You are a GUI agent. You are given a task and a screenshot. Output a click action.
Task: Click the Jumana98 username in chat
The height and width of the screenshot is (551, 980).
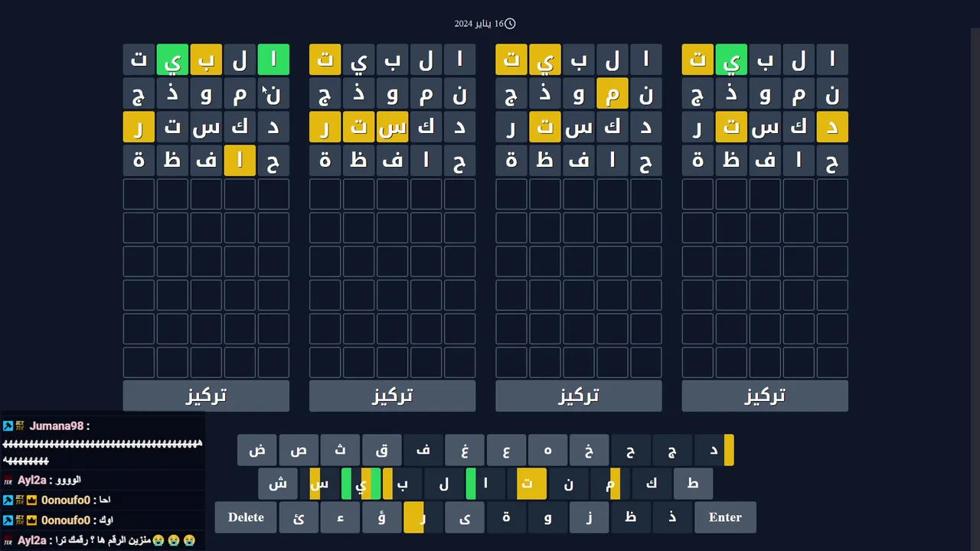pyautogui.click(x=57, y=425)
